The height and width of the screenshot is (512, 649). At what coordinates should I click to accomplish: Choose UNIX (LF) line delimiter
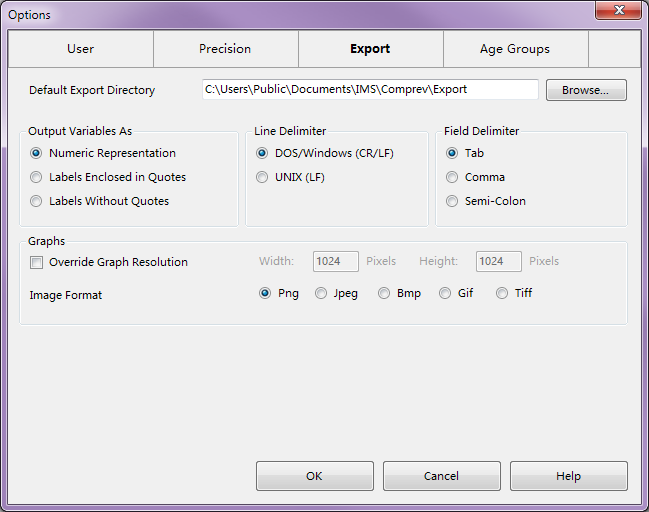point(263,177)
